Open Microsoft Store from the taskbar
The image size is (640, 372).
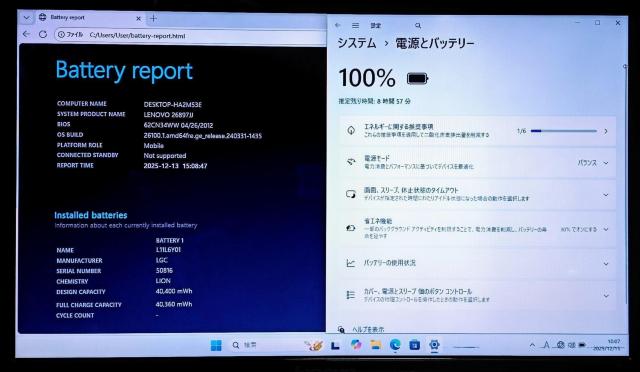[x=415, y=345]
